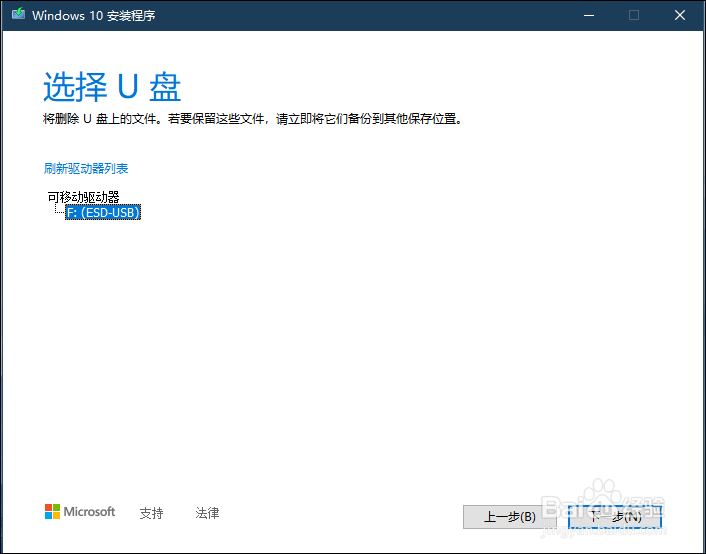Select the F: (ESD-USB) drive

[103, 212]
